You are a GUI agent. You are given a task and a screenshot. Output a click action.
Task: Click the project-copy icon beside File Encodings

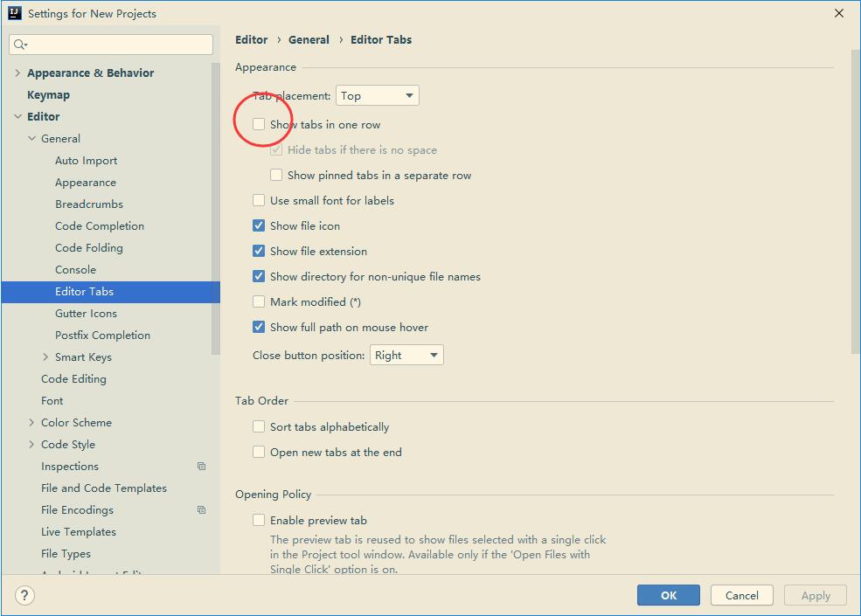pyautogui.click(x=202, y=509)
